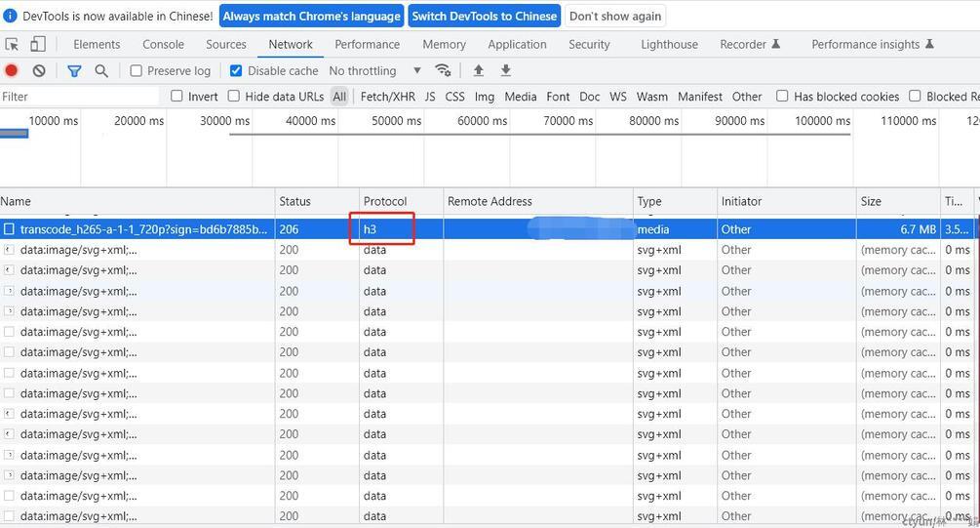980x528 pixels.
Task: Toggle the device toolbar icon
Action: (38, 44)
